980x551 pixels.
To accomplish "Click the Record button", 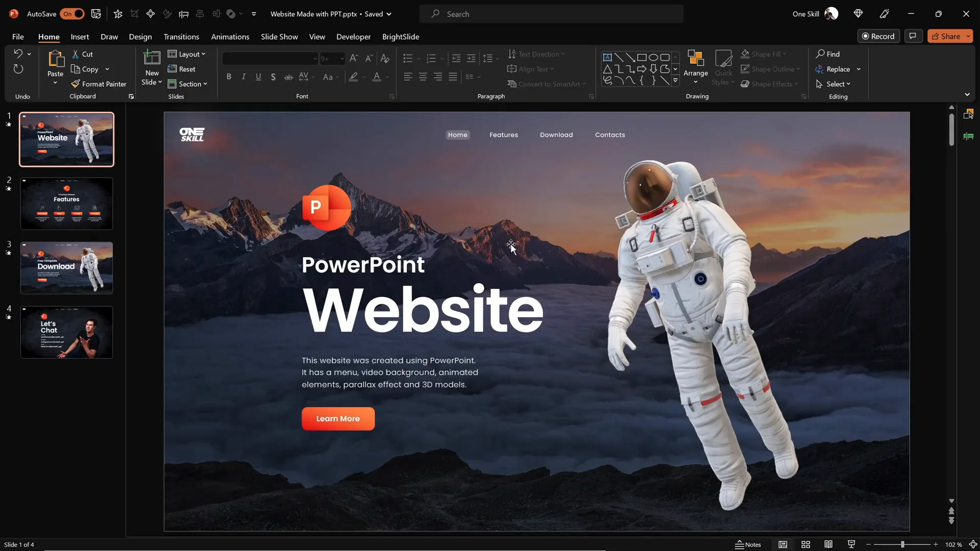I will coord(878,36).
